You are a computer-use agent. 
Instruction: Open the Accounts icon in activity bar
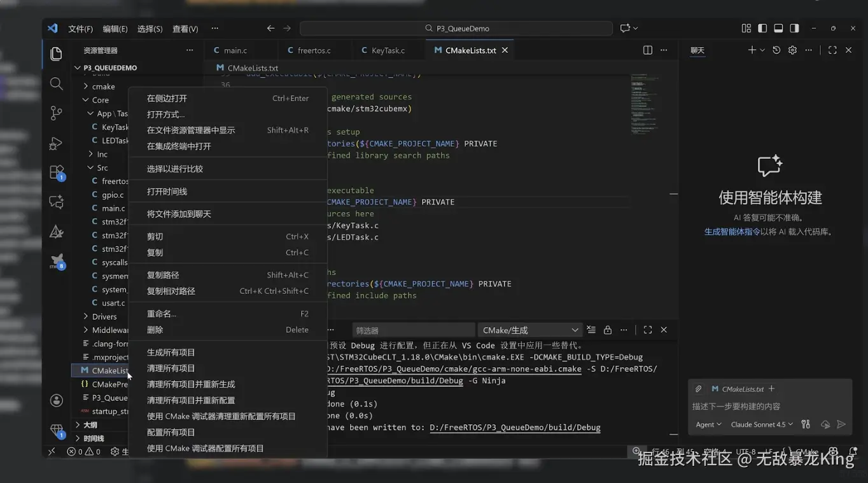click(56, 400)
